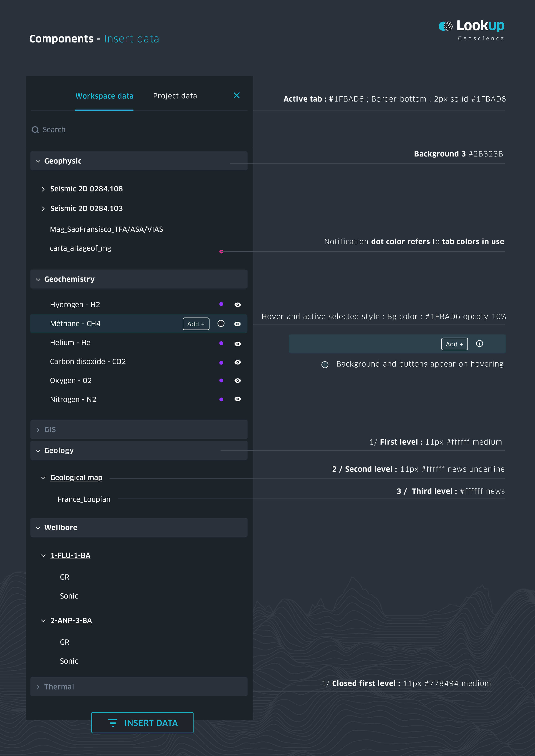Image resolution: width=535 pixels, height=756 pixels.
Task: Close the insert data panel with X
Action: (236, 96)
